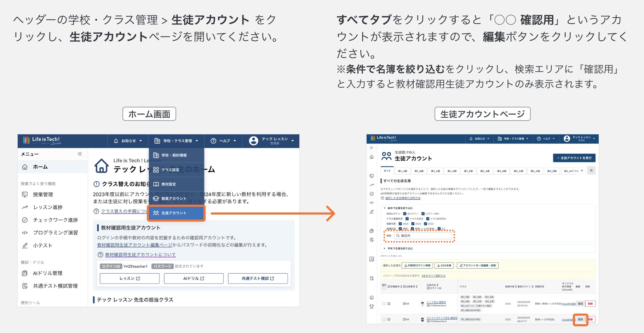This screenshot has width=644, height=333.
Task: Check the select-all checkbox in the table header
Action: point(384,288)
